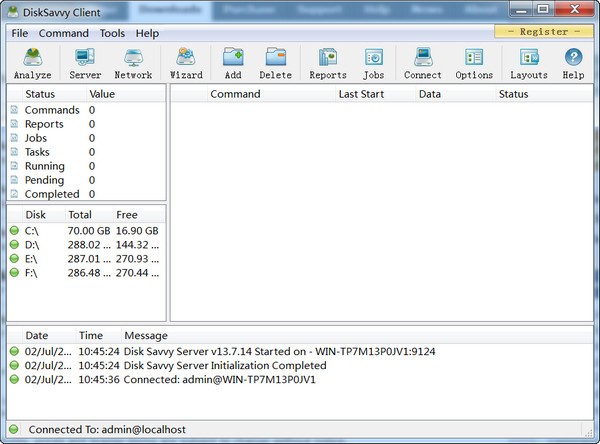600x444 pixels.
Task: Open the Options toolbar icon
Action: (x=474, y=63)
